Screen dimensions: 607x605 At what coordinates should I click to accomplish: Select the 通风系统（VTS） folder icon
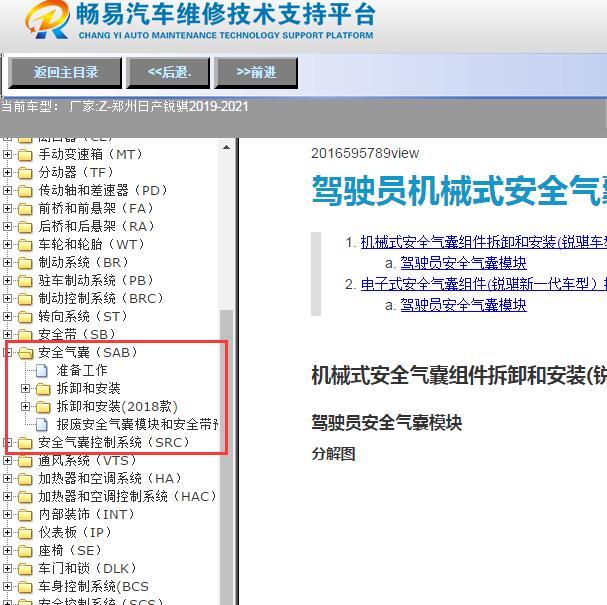25,461
